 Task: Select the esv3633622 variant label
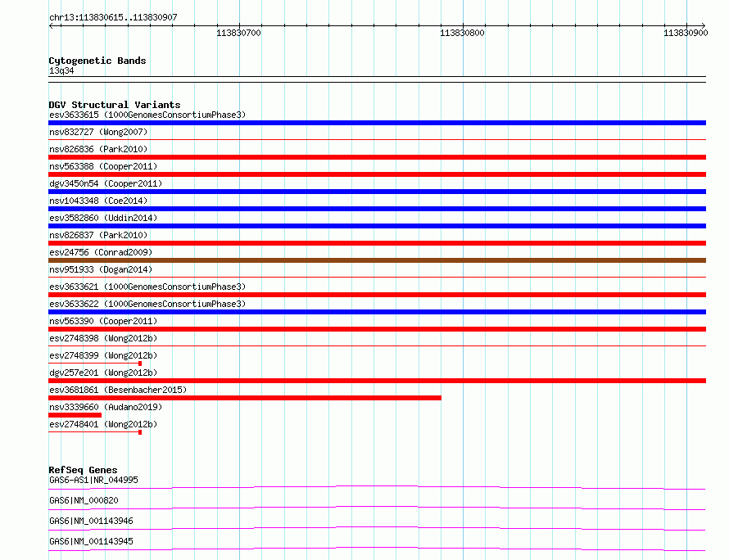(147, 304)
